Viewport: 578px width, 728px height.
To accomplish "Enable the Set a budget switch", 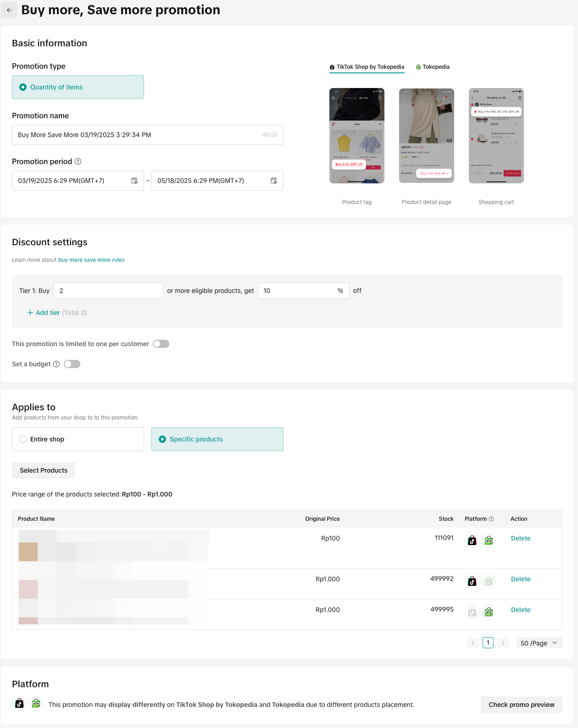I will click(x=72, y=364).
